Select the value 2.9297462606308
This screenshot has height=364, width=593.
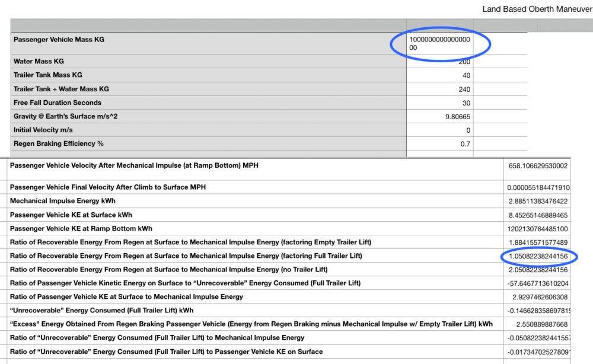[x=540, y=297]
